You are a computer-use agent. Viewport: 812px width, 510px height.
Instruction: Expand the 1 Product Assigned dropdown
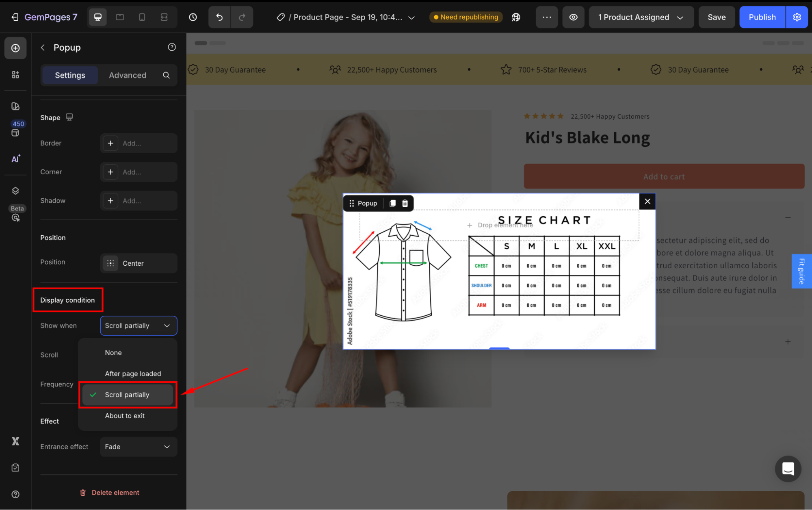(641, 17)
